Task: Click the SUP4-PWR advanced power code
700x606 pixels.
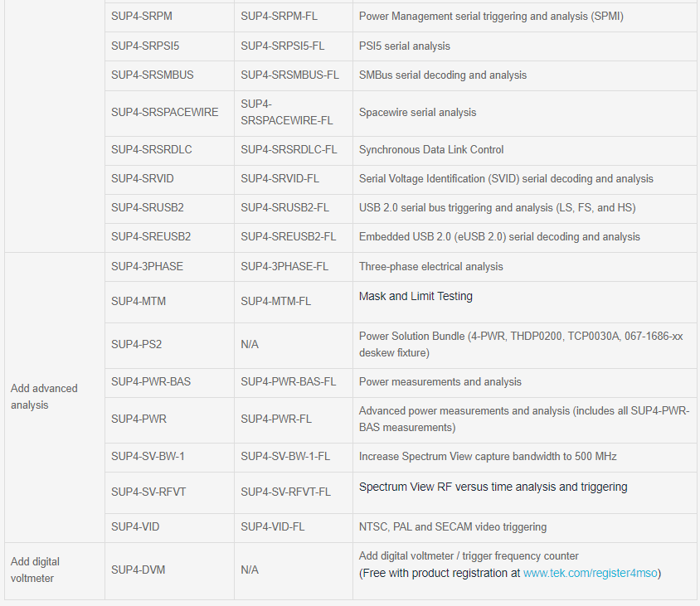Action: tap(139, 419)
